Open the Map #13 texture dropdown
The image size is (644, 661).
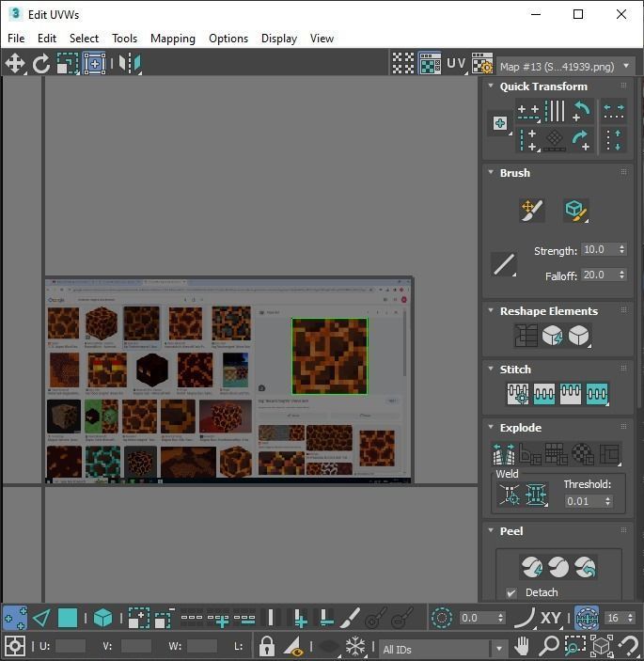pyautogui.click(x=566, y=67)
